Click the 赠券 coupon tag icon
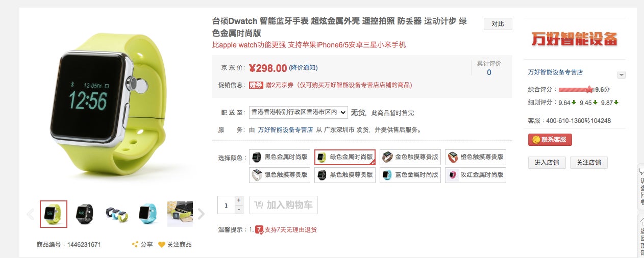 pos(256,85)
